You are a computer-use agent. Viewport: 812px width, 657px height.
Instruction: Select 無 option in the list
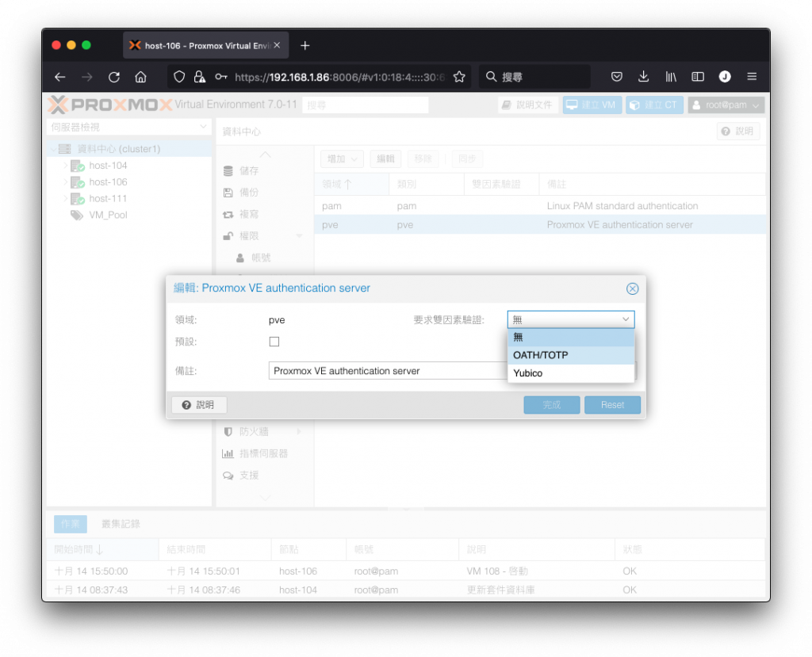[x=571, y=338]
